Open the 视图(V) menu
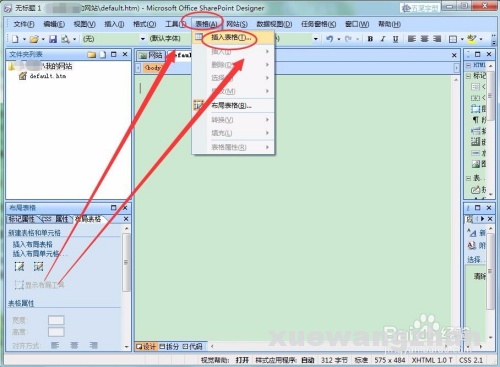500x367 pixels. coord(84,24)
